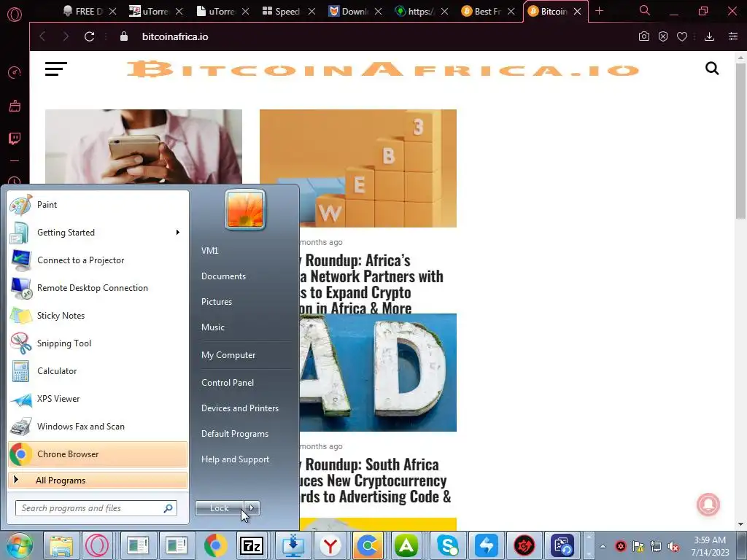Reload the bitcoinafrica.io page
The height and width of the screenshot is (560, 747).
point(89,36)
